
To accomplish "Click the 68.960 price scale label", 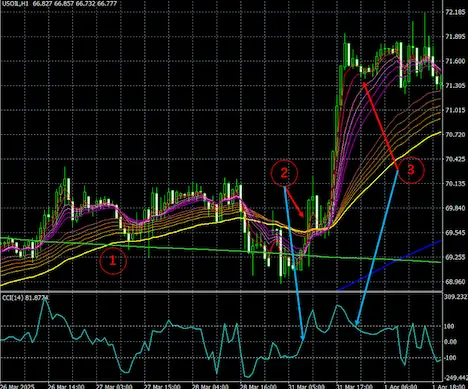I will 455,282.
